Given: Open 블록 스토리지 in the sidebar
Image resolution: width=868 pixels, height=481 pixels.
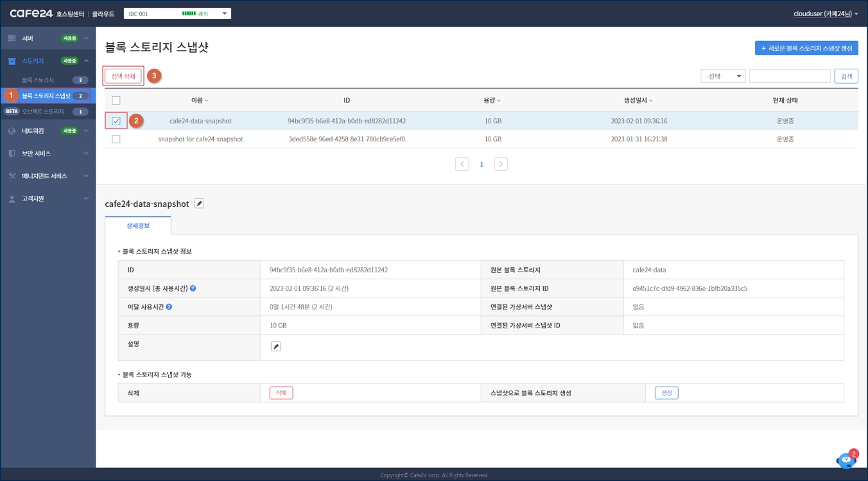Looking at the screenshot, I should [39, 80].
